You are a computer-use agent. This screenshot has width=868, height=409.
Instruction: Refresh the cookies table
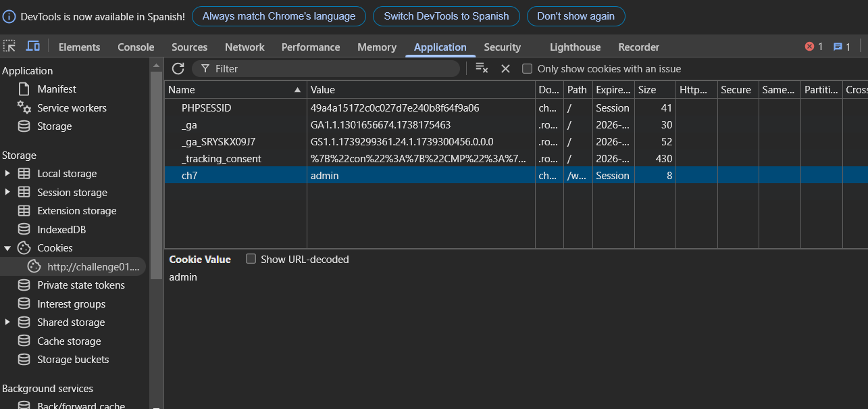point(178,68)
